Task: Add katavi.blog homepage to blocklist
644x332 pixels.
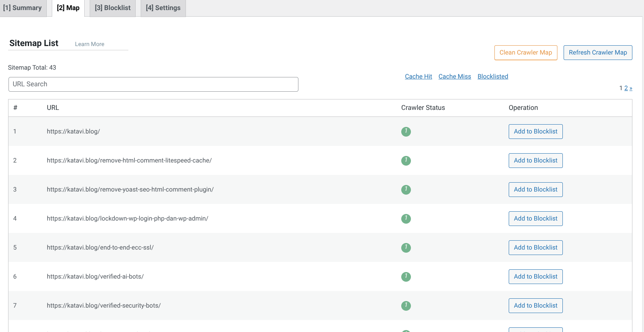Action: pos(535,132)
